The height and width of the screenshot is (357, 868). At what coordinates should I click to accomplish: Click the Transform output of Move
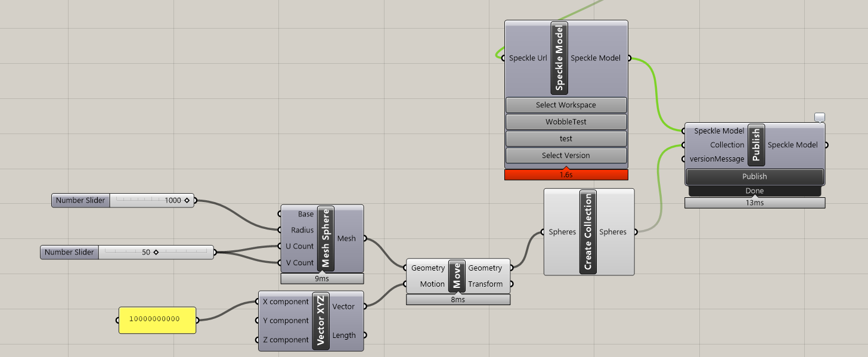[485, 284]
